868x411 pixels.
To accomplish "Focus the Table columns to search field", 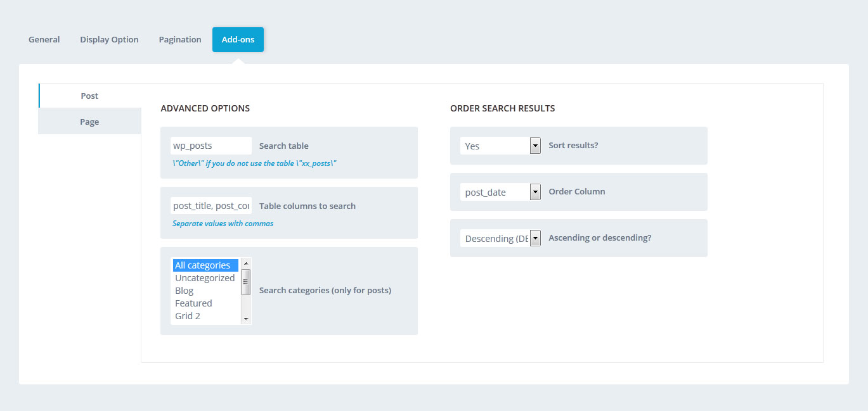I will tap(211, 206).
